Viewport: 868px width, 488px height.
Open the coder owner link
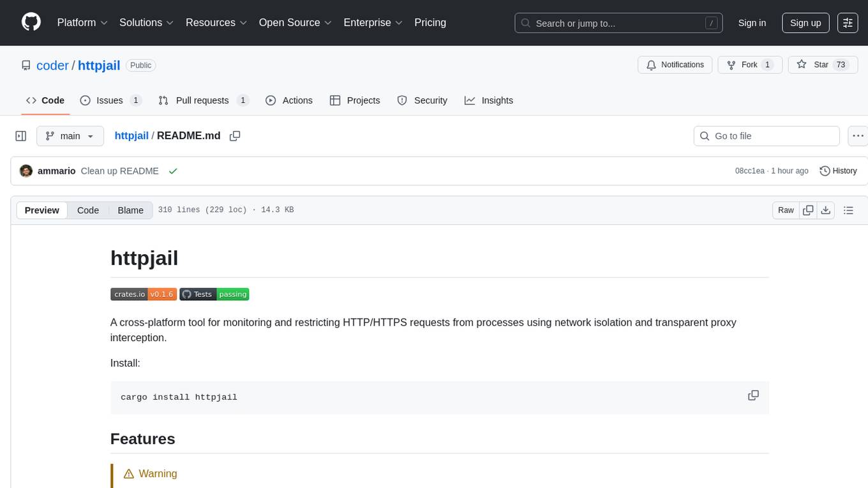[52, 65]
